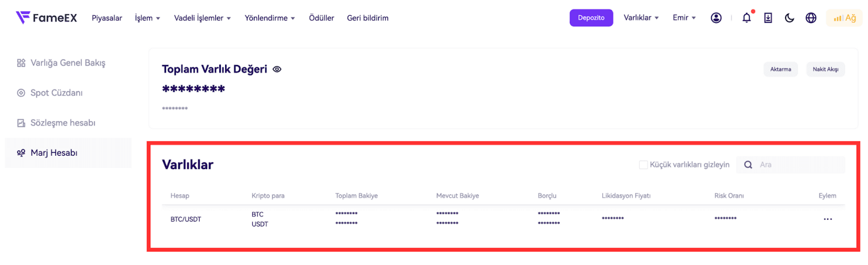Click the Depozito button
Screen dimensions: 868x265
[591, 18]
